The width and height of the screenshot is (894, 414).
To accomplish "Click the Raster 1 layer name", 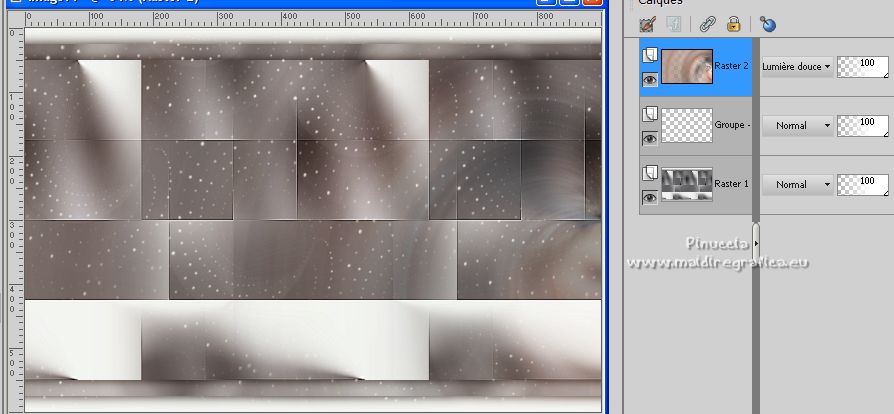I will (731, 184).
